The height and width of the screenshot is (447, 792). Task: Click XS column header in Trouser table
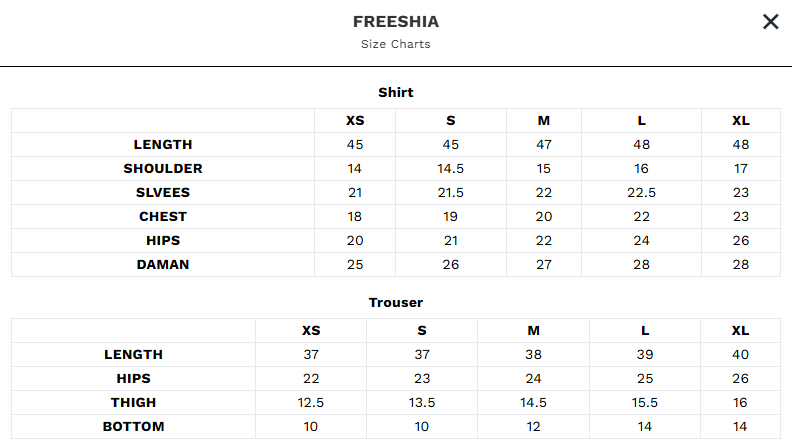click(311, 331)
